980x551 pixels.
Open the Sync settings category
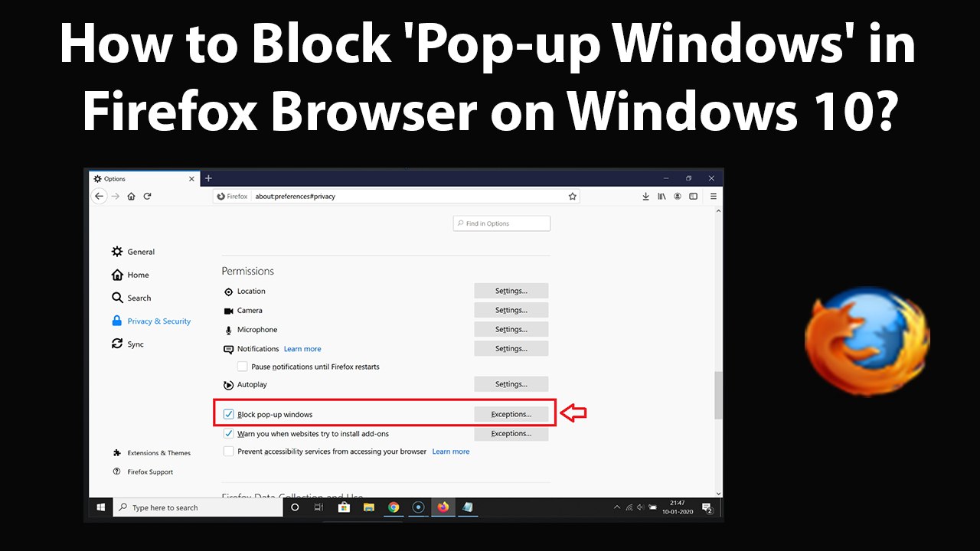(x=127, y=344)
